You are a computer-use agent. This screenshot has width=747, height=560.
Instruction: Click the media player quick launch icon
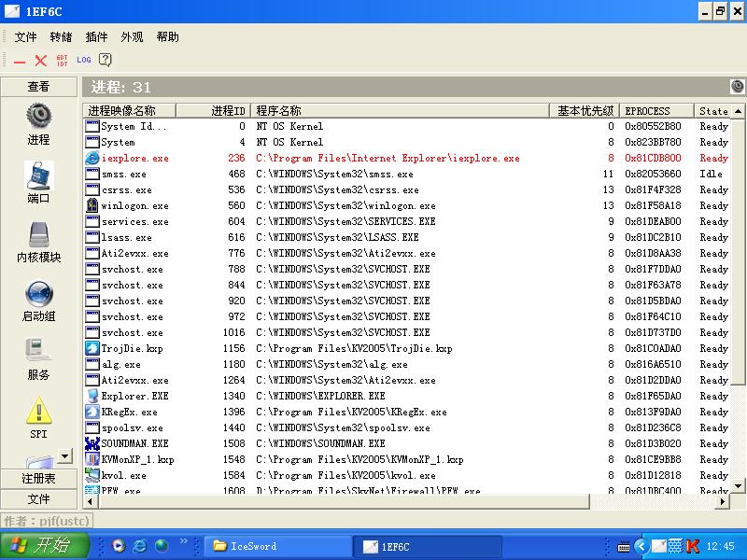119,545
